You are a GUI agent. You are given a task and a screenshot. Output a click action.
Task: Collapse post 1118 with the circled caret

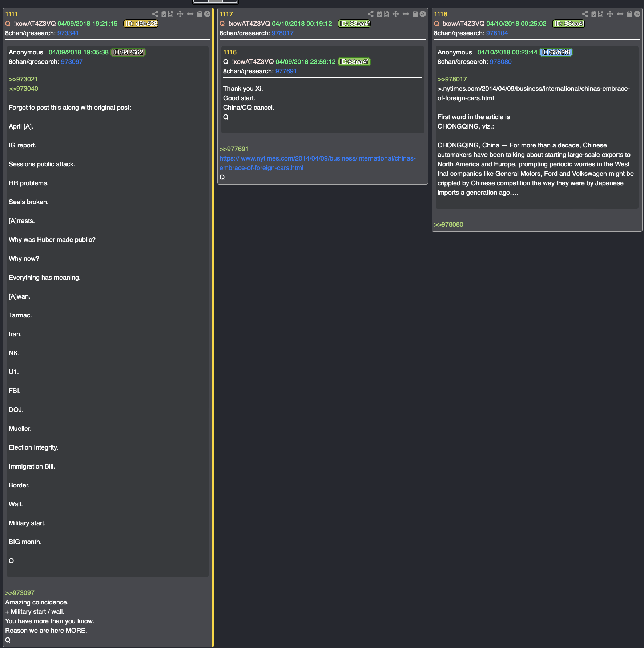637,14
